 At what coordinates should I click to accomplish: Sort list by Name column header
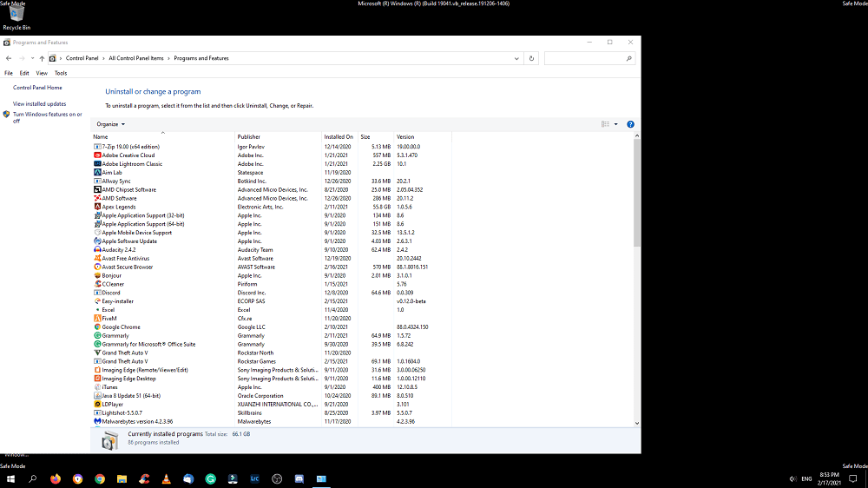[x=163, y=137]
